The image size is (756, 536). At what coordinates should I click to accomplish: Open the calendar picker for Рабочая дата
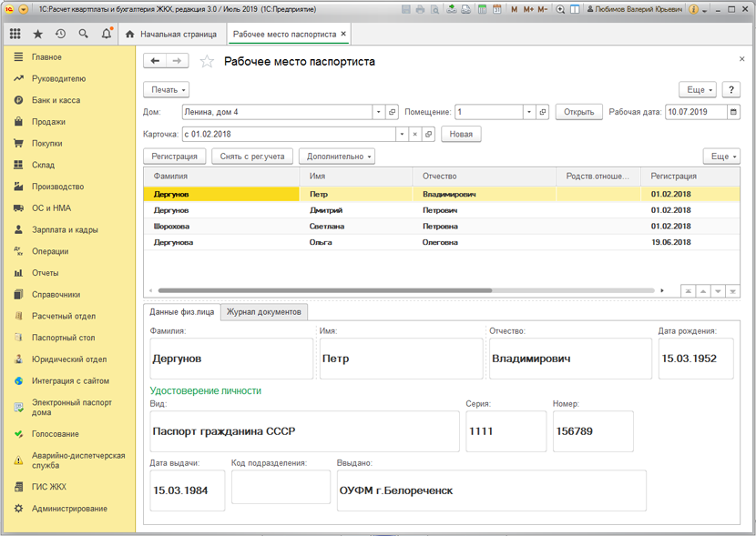coord(733,112)
